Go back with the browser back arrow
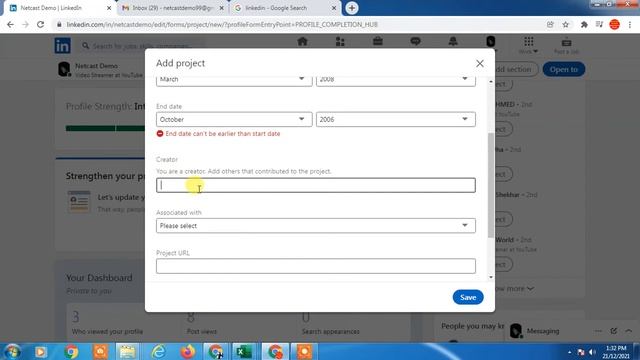 click(11, 24)
